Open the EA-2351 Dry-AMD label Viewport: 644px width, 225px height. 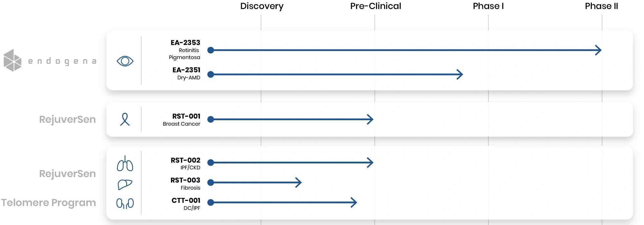pos(186,74)
